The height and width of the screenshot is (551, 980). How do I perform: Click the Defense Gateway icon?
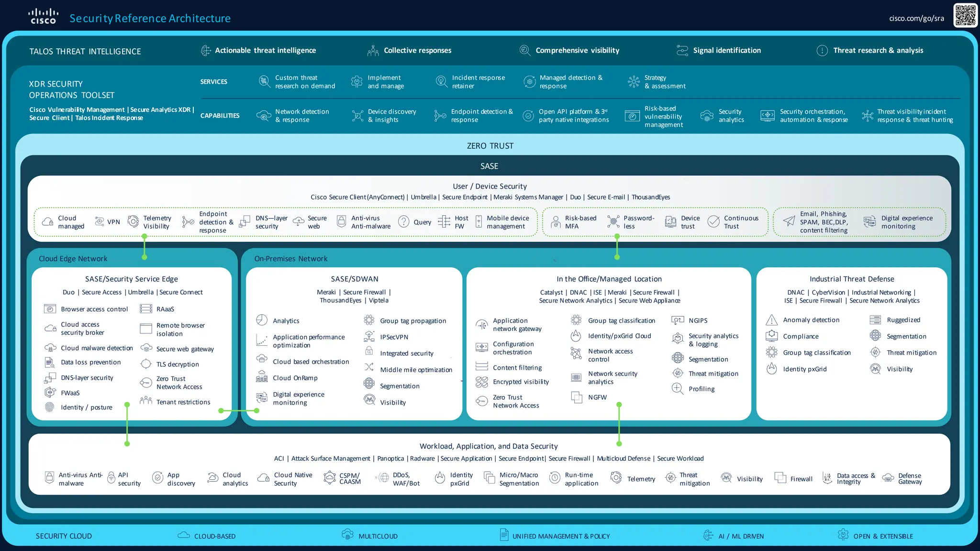point(888,478)
